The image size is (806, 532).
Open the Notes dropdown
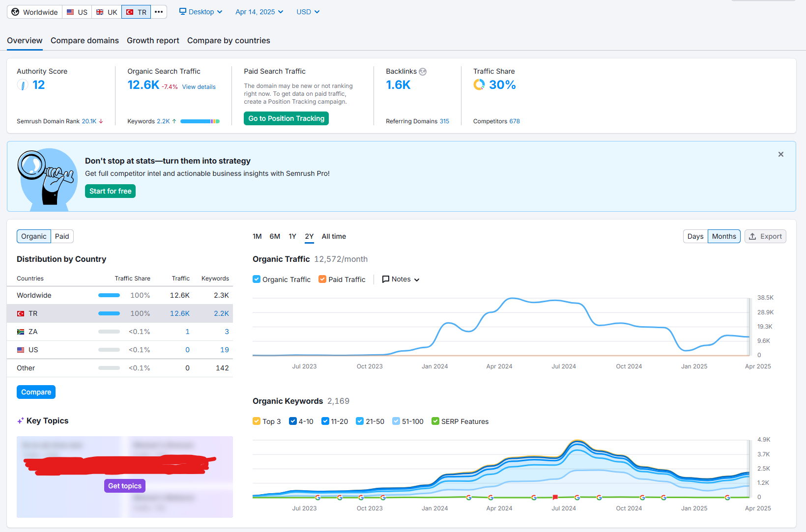(x=401, y=279)
